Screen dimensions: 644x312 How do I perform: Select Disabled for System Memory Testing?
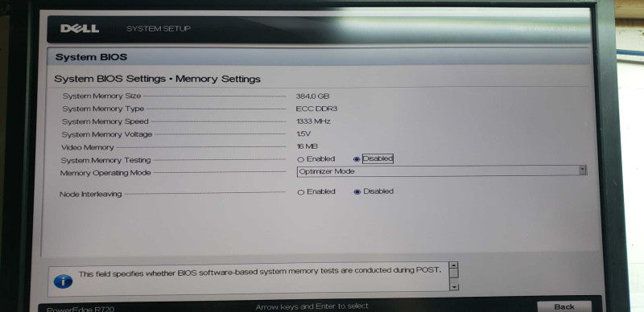tap(357, 159)
